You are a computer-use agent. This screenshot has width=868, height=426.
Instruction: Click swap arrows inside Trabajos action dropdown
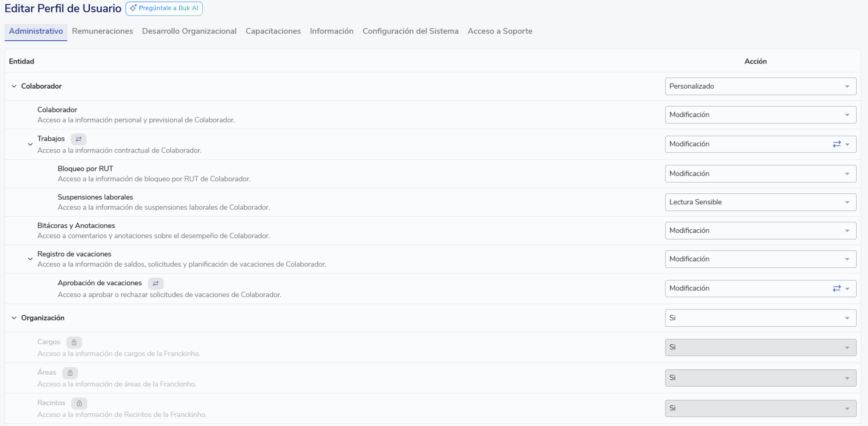[x=836, y=144]
